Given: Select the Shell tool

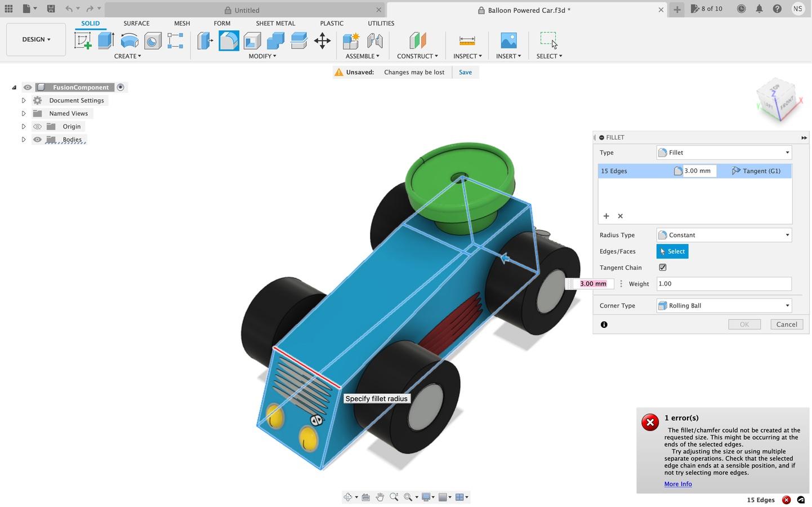Looking at the screenshot, I should point(252,41).
